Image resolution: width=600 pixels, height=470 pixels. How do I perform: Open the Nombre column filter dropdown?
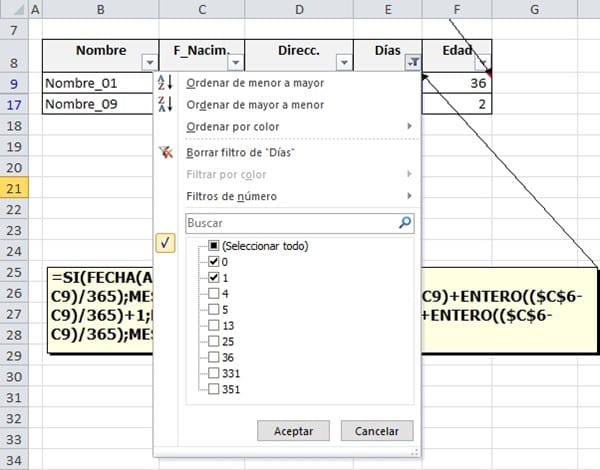(x=150, y=62)
